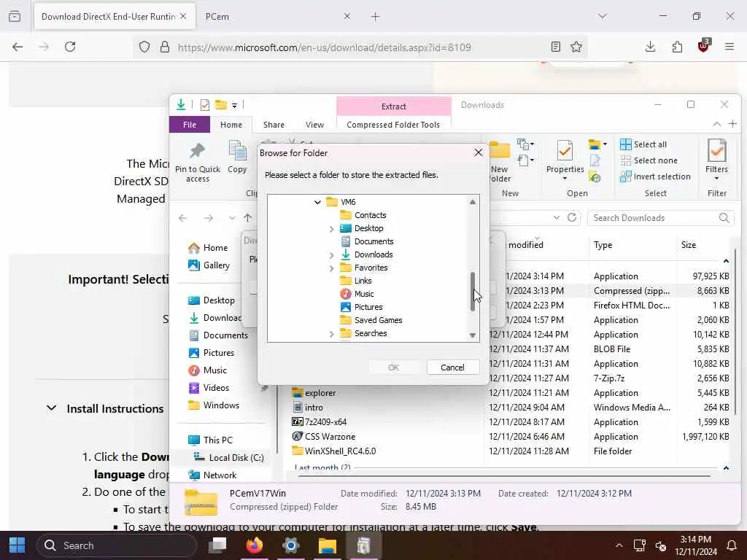Screen dimensions: 747x560
Task: Open File Explorer from taskbar
Action: (328, 545)
